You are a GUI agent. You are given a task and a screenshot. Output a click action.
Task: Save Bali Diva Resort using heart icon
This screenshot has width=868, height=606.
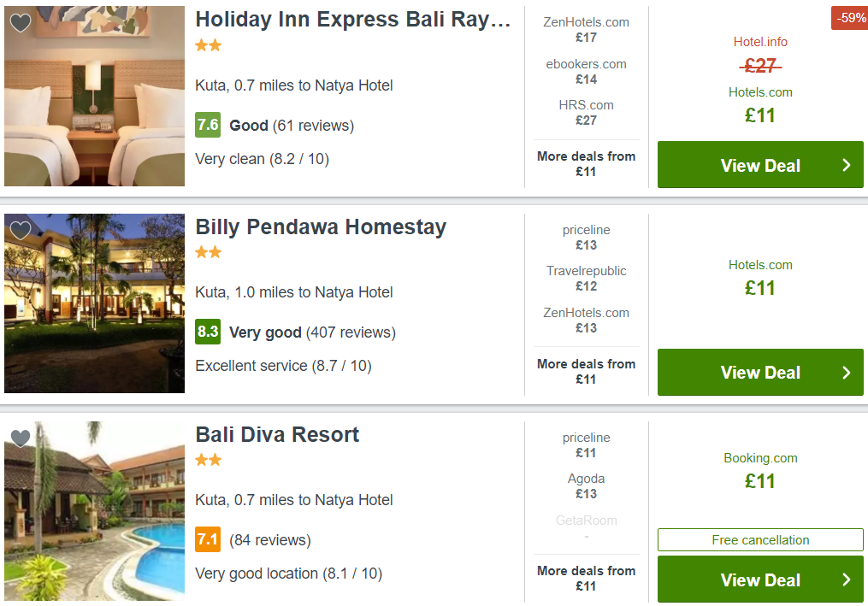[x=21, y=438]
